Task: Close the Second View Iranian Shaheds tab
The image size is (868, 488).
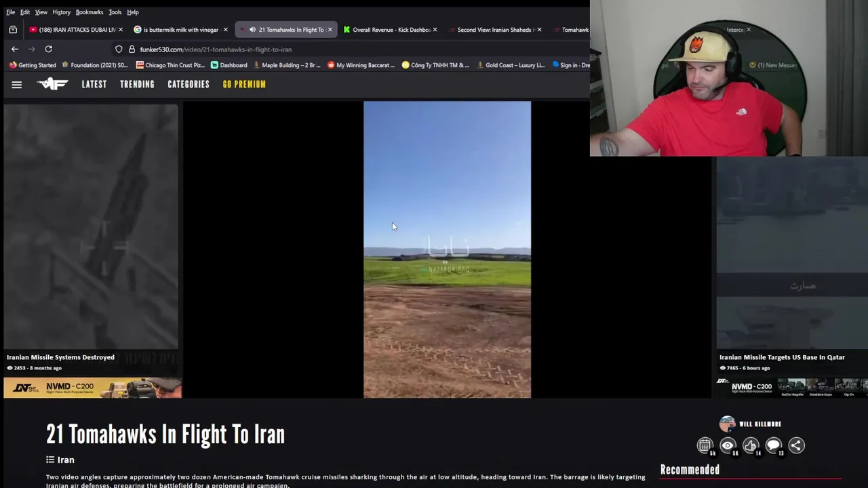Action: coord(539,30)
